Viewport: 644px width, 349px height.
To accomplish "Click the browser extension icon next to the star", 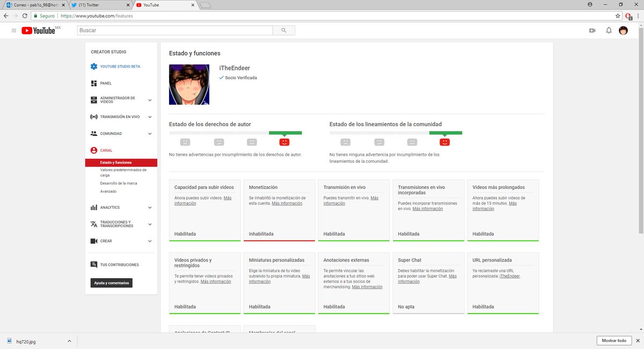I will (628, 17).
